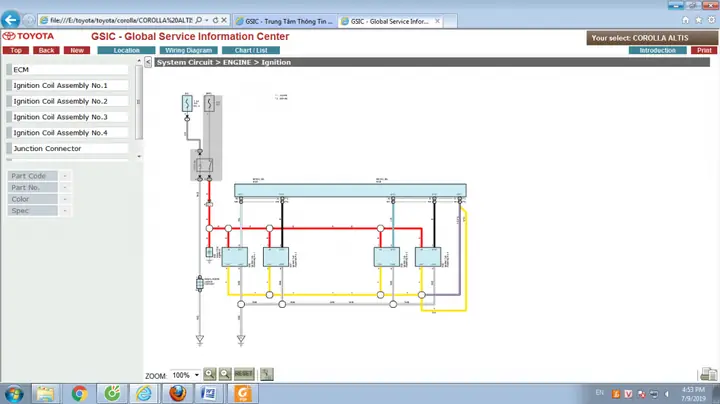
Task: Reset the diagram zoom with RESET
Action: point(244,374)
